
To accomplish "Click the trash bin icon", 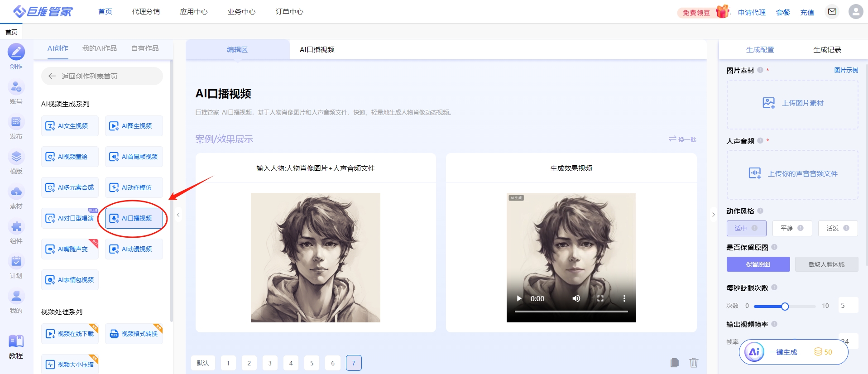I will pyautogui.click(x=694, y=362).
